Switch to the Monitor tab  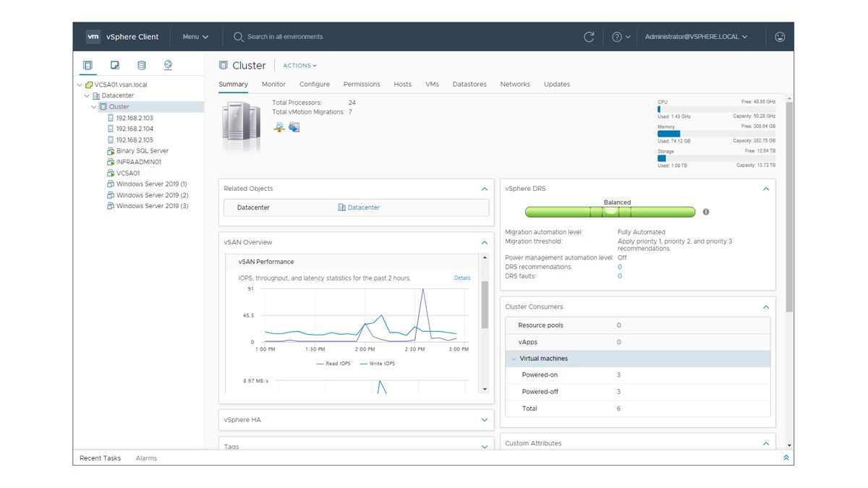click(x=273, y=84)
